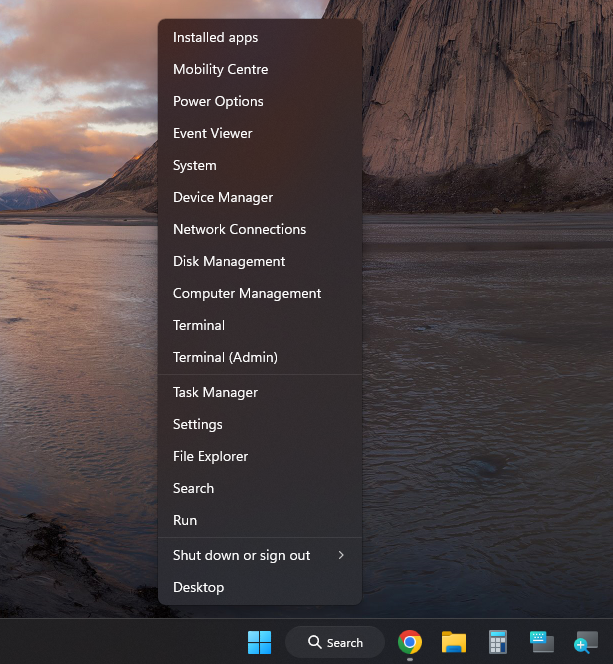
Task: Choose File Explorer in the menu
Action: [260, 456]
